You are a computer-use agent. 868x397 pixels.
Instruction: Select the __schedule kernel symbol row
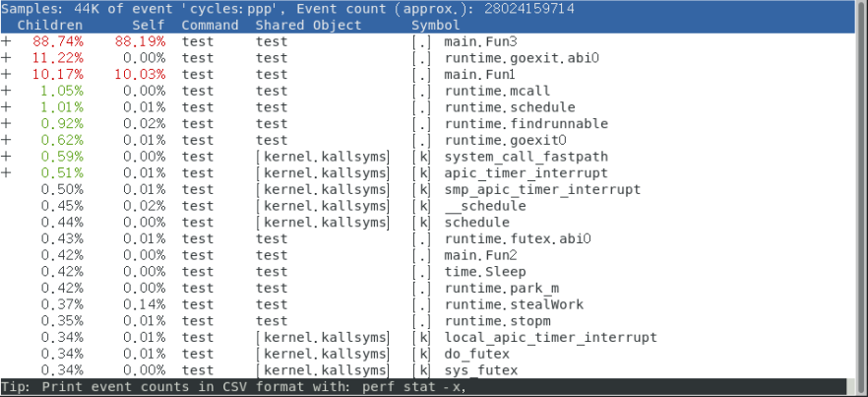[485, 206]
